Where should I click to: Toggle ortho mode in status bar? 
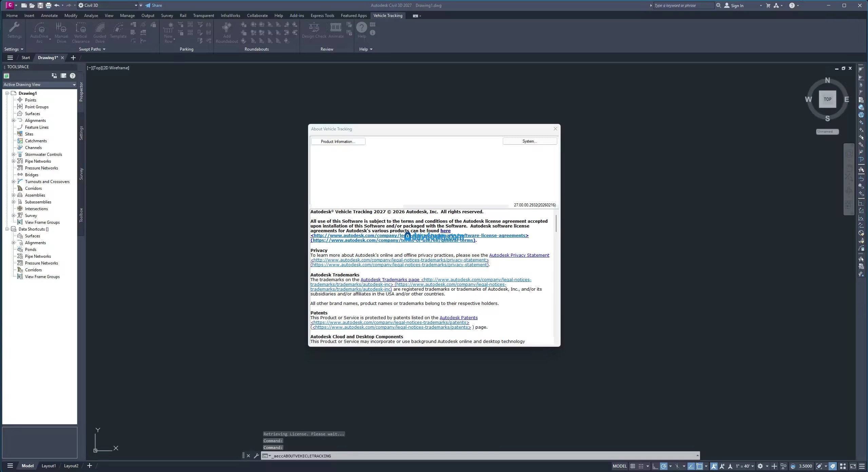tap(655, 466)
